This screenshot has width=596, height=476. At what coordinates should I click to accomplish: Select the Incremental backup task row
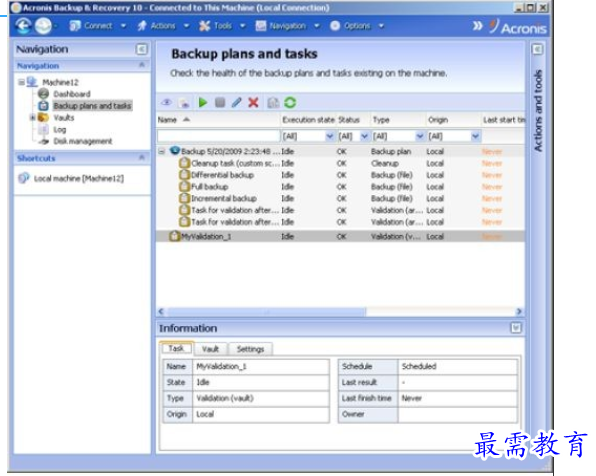341,198
